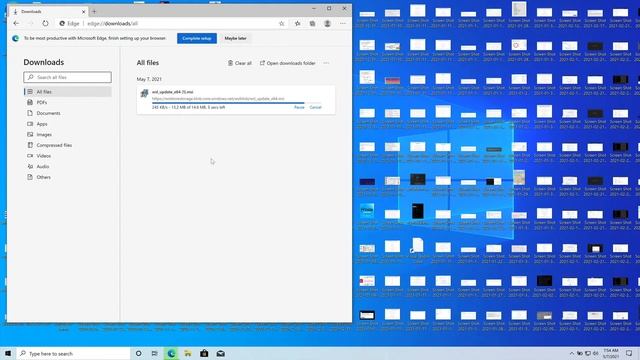Filter downloads by PDFs

67,102
